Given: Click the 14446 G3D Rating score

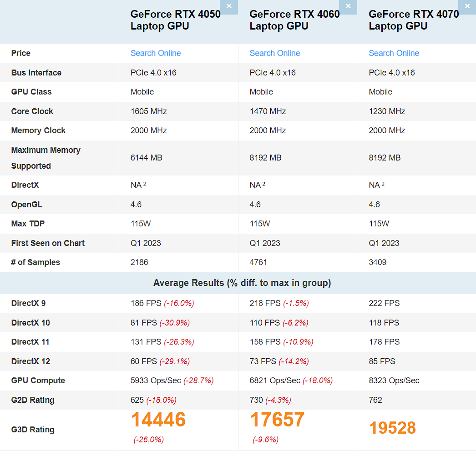Looking at the screenshot, I should [x=158, y=420].
